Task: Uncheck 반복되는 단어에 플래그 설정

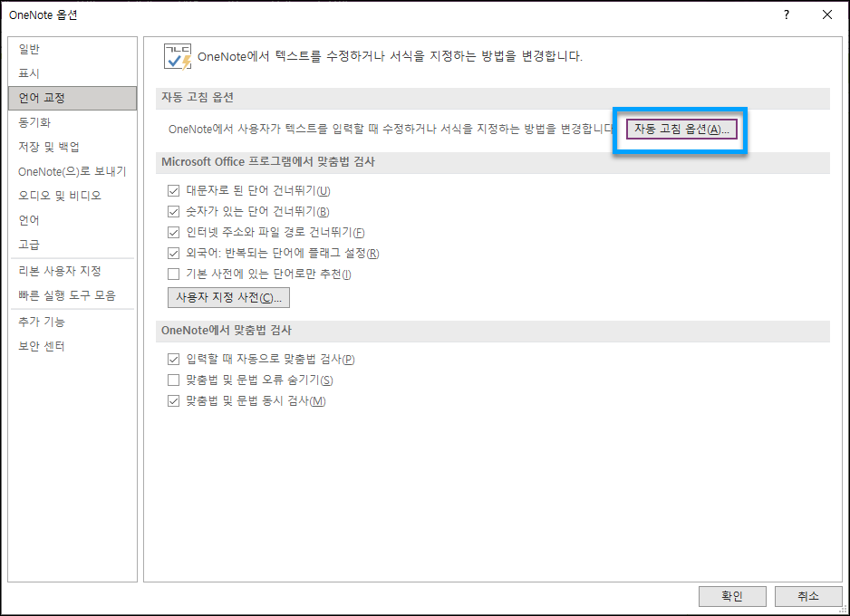Action: click(174, 253)
